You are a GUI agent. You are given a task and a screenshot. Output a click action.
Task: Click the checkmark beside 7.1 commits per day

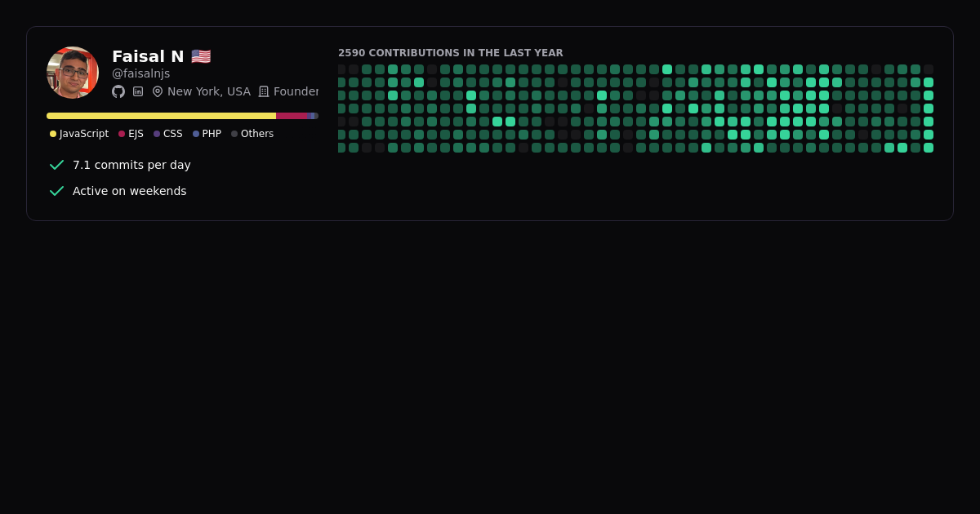[x=56, y=165]
